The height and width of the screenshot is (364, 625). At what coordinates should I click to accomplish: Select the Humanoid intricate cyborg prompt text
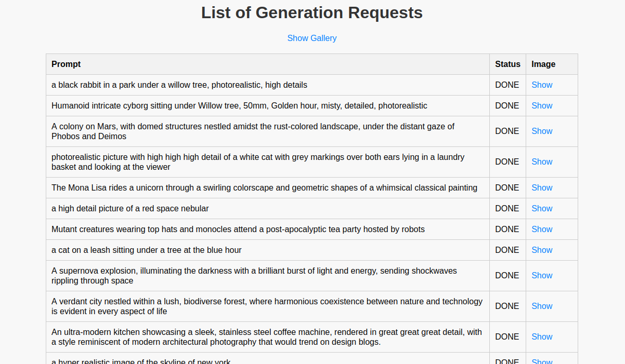tap(239, 105)
